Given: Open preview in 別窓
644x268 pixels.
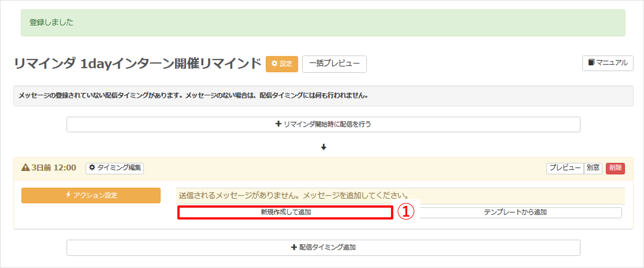Looking at the screenshot, I should point(593,168).
